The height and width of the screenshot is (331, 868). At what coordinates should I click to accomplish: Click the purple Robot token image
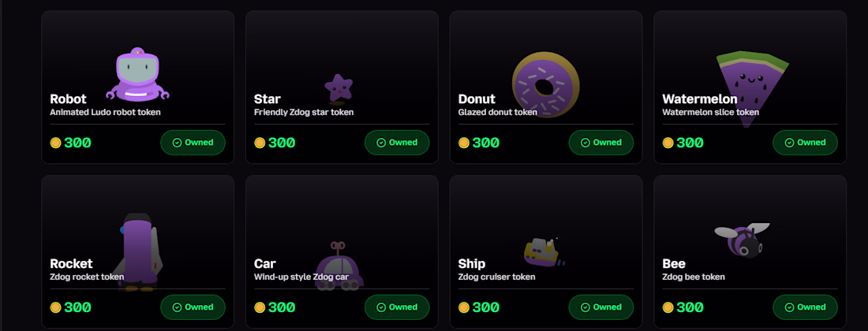pyautogui.click(x=137, y=74)
